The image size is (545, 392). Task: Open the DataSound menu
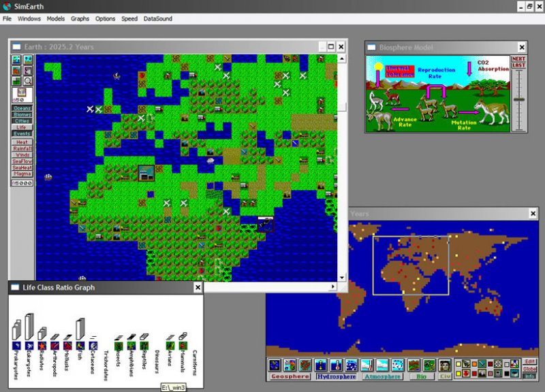[158, 19]
